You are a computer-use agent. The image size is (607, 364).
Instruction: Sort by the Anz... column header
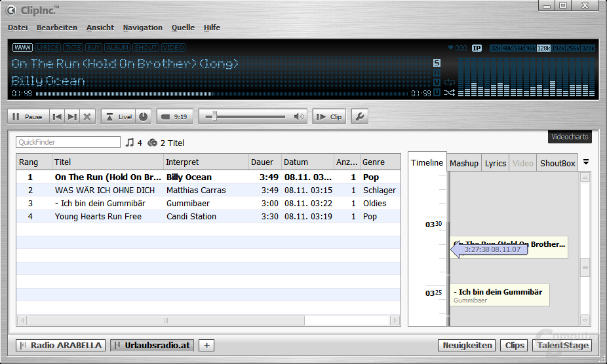pyautogui.click(x=347, y=162)
